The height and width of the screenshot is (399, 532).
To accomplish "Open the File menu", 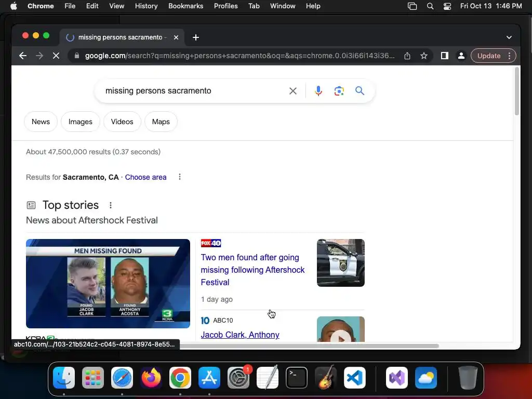I will click(x=70, y=6).
